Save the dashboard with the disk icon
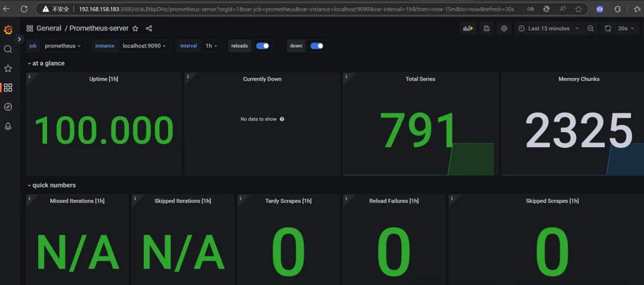 tap(487, 29)
